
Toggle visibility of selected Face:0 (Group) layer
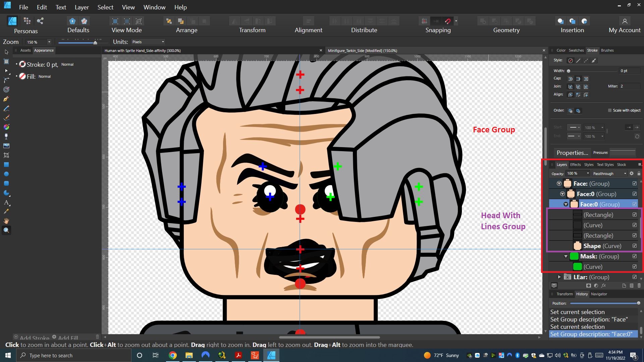click(635, 204)
